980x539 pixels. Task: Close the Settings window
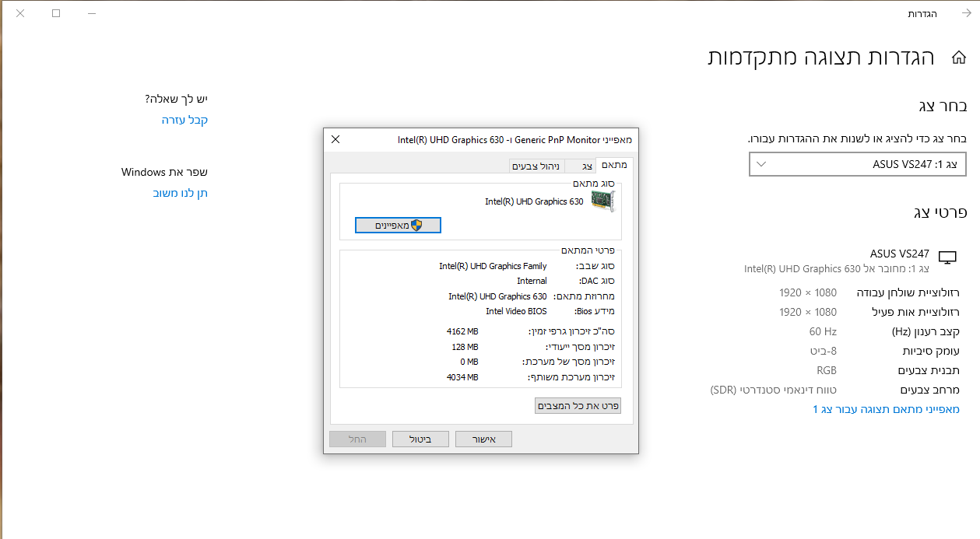point(20,13)
